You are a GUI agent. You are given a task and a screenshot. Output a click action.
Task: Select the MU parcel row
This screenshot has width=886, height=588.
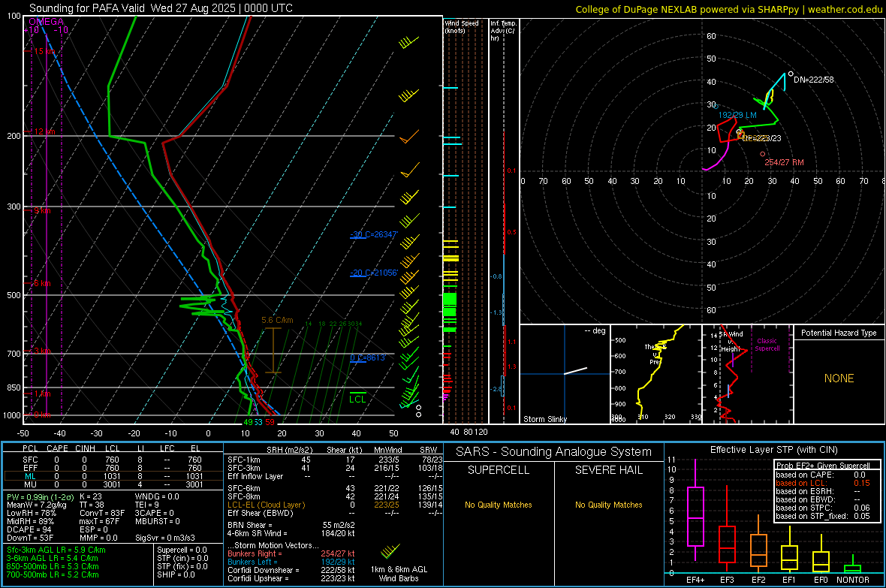113,484
